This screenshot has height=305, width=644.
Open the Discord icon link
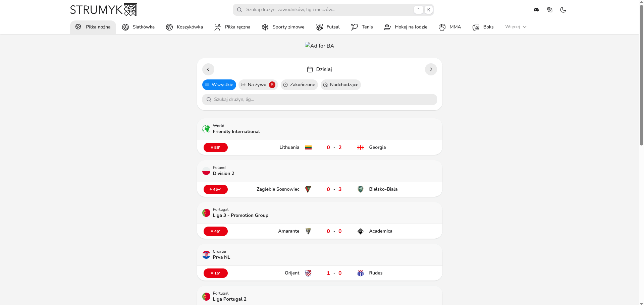(x=536, y=10)
